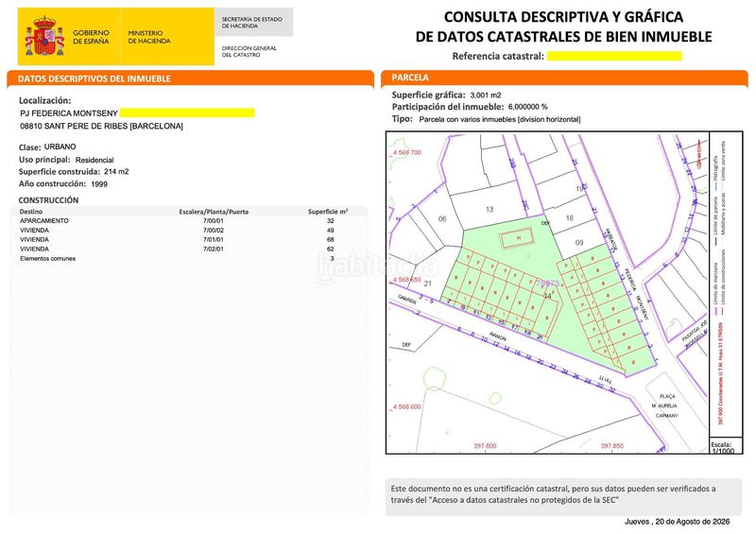This screenshot has width=756, height=534.
Task: Click map coordinate label '397.800'
Action: (485, 446)
